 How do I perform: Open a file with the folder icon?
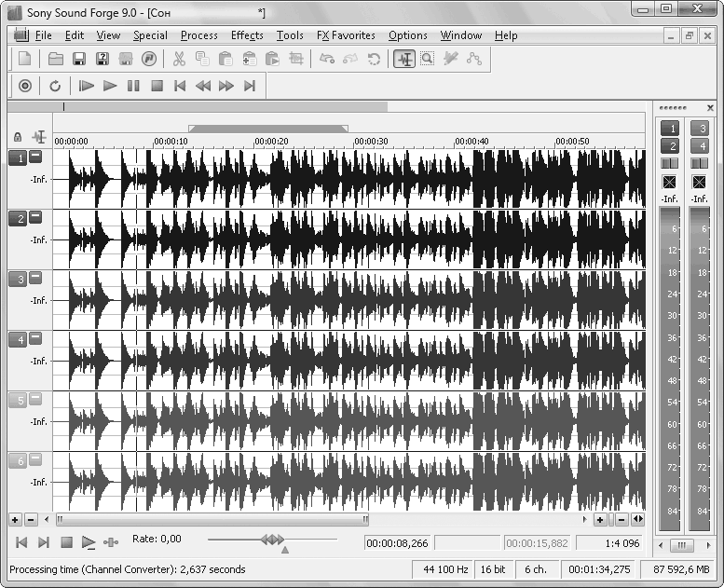pos(56,59)
